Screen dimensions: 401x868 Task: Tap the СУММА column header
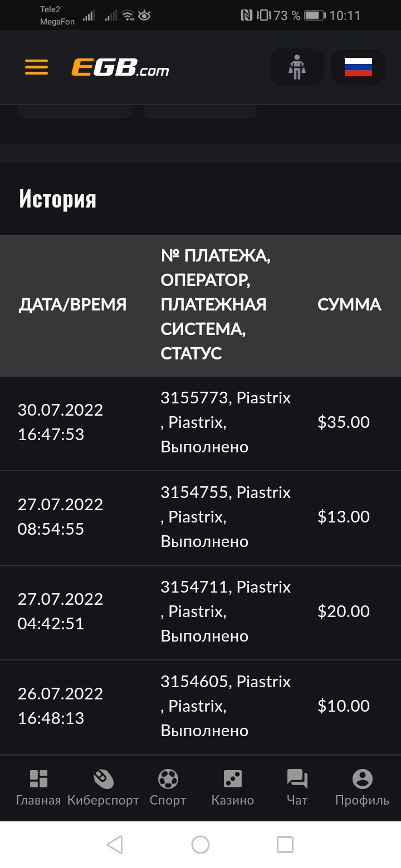point(349,305)
